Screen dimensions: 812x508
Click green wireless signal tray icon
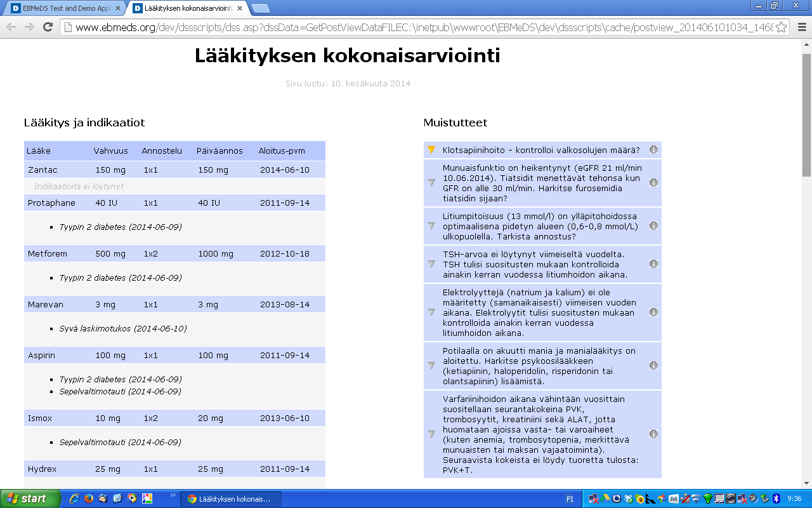coord(708,498)
